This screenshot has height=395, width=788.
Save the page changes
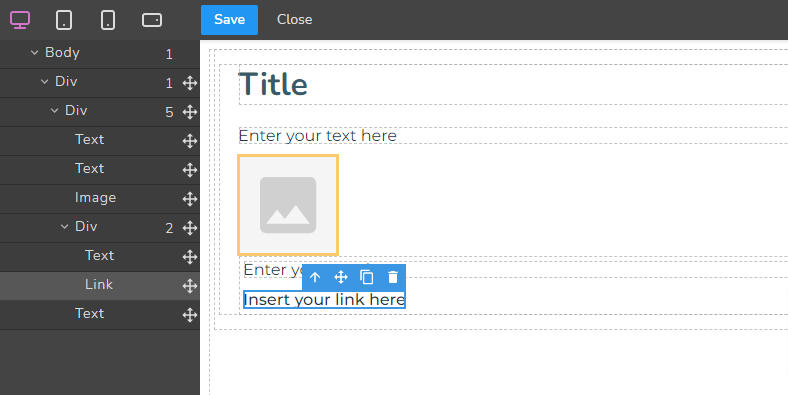[x=229, y=20]
